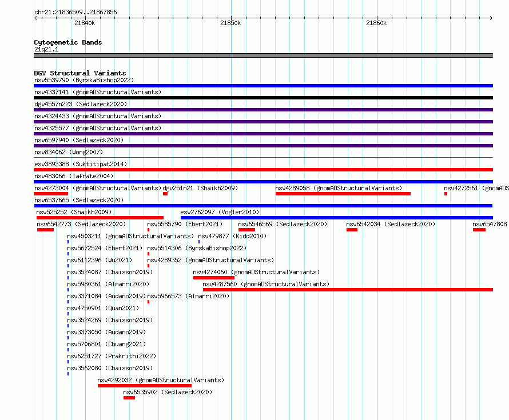The width and height of the screenshot is (509, 420).
Task: Open nsv4274060 (gnomADStructuralVariants) label
Action: pyautogui.click(x=256, y=272)
